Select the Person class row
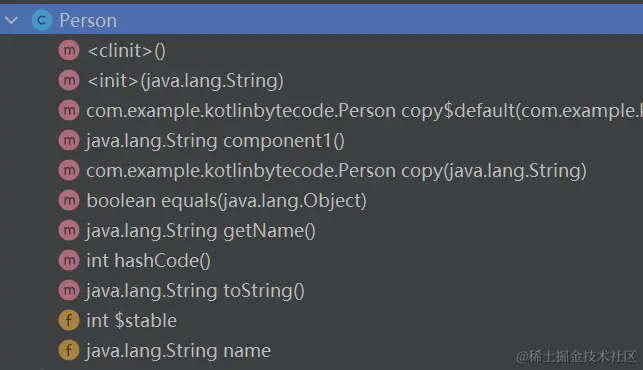643x370 pixels. (x=322, y=20)
